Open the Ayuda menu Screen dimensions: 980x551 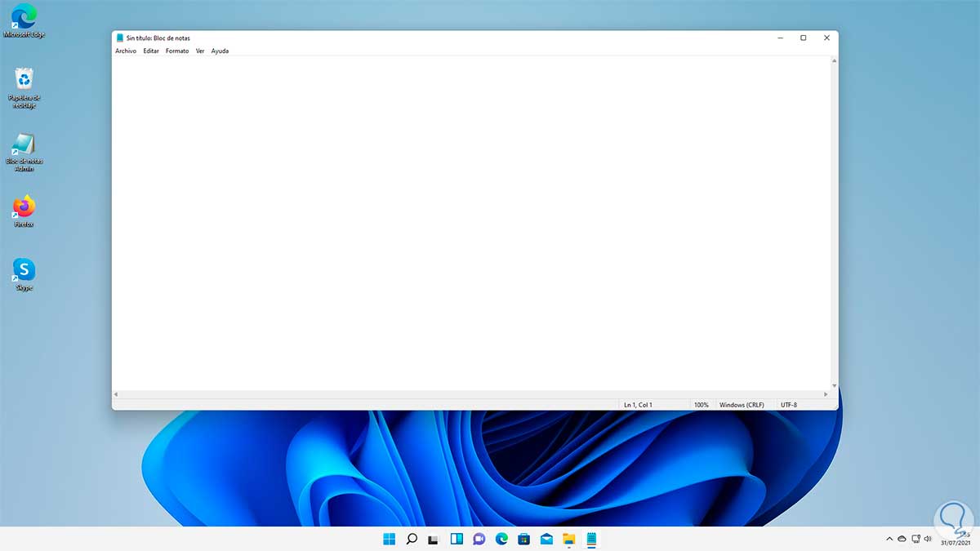point(220,51)
